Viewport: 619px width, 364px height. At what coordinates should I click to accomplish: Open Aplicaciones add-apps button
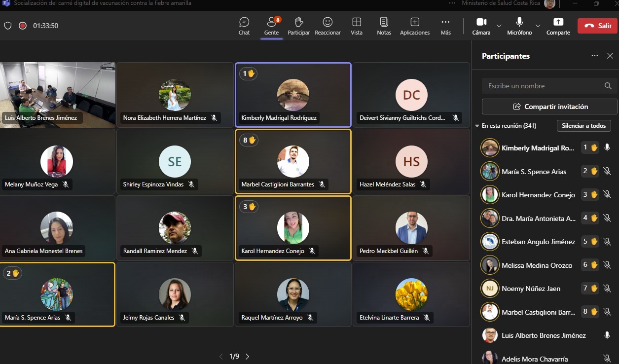pyautogui.click(x=415, y=26)
